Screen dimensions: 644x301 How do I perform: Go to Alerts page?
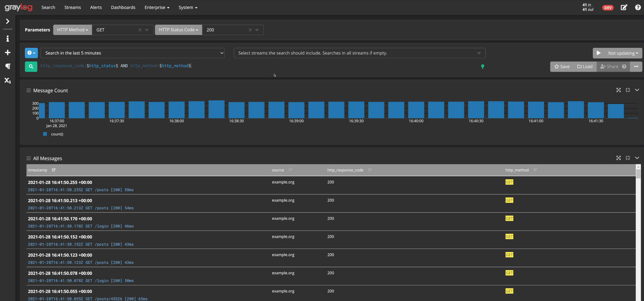coord(96,7)
